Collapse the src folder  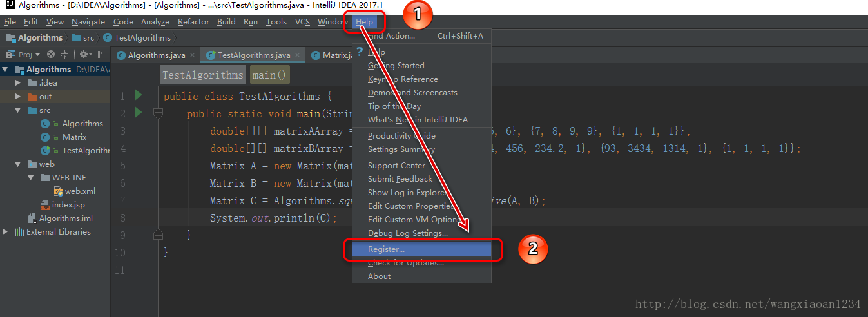(x=19, y=110)
